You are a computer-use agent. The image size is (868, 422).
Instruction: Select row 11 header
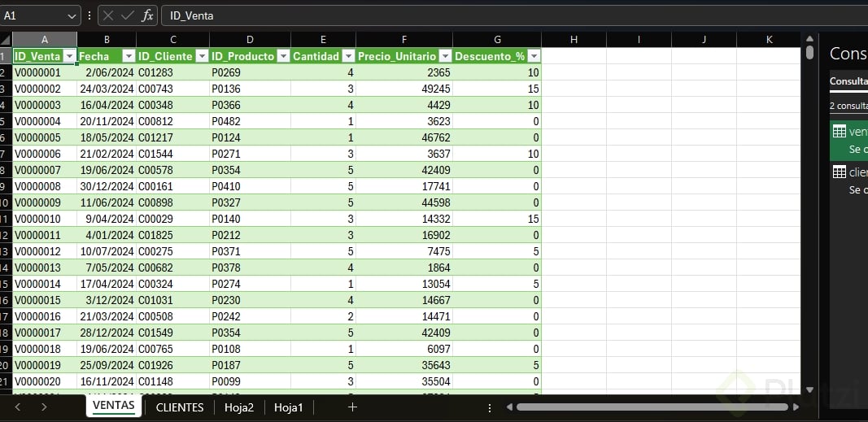point(6,219)
